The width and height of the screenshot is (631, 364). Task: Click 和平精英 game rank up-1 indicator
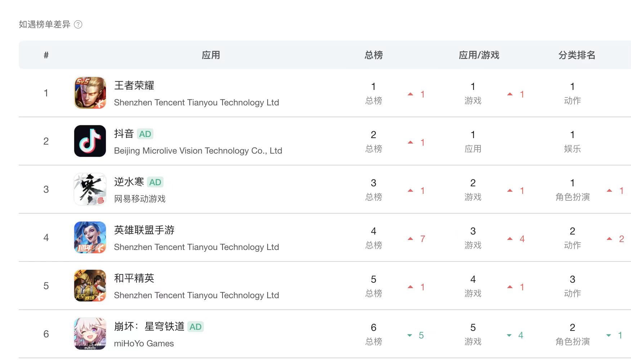tap(516, 287)
